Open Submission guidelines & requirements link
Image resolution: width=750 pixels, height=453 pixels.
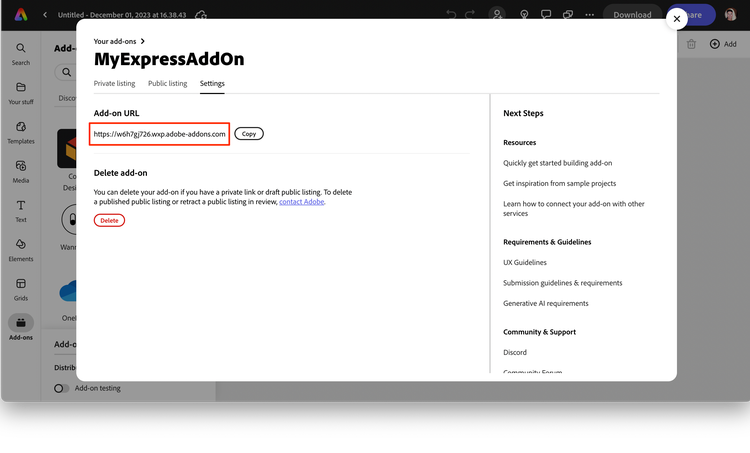[562, 283]
